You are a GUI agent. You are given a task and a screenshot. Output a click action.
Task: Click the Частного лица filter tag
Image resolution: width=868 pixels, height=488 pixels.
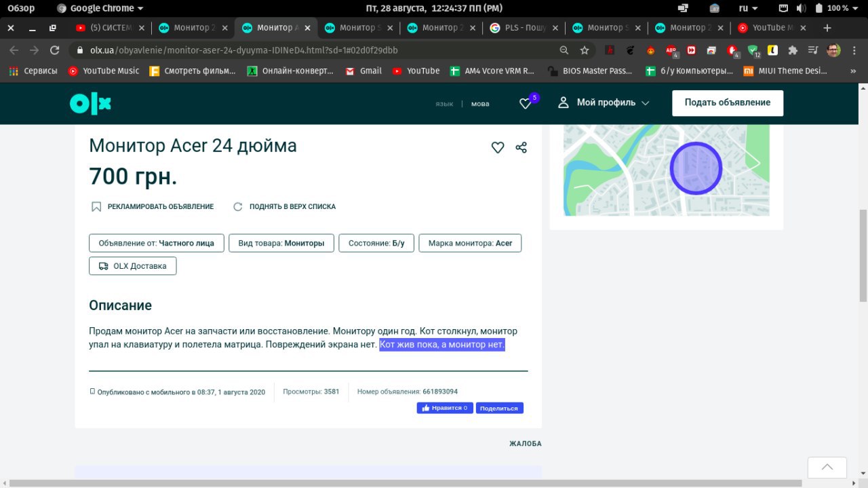pos(157,243)
